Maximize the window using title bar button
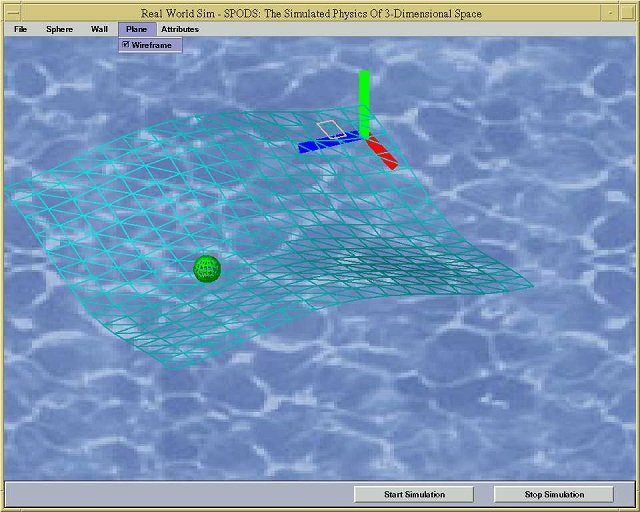 [627, 13]
